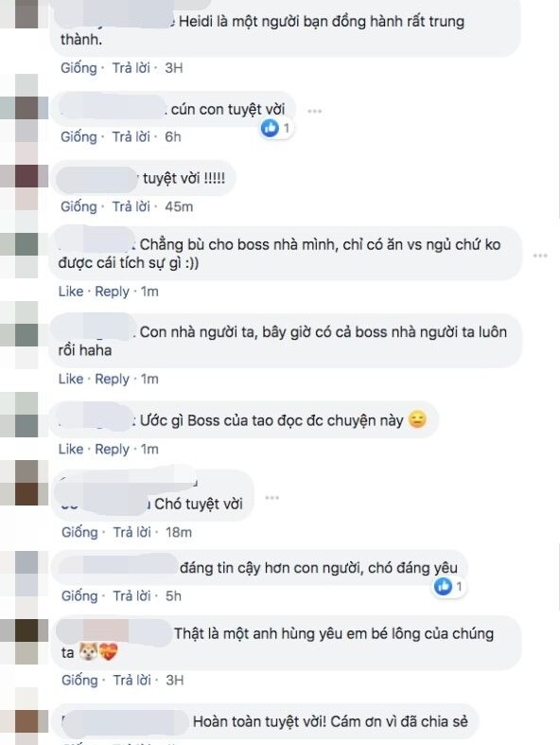The height and width of the screenshot is (745, 560).
Task: Click 'Giống' under the Heidi comment
Action: pyautogui.click(x=79, y=68)
